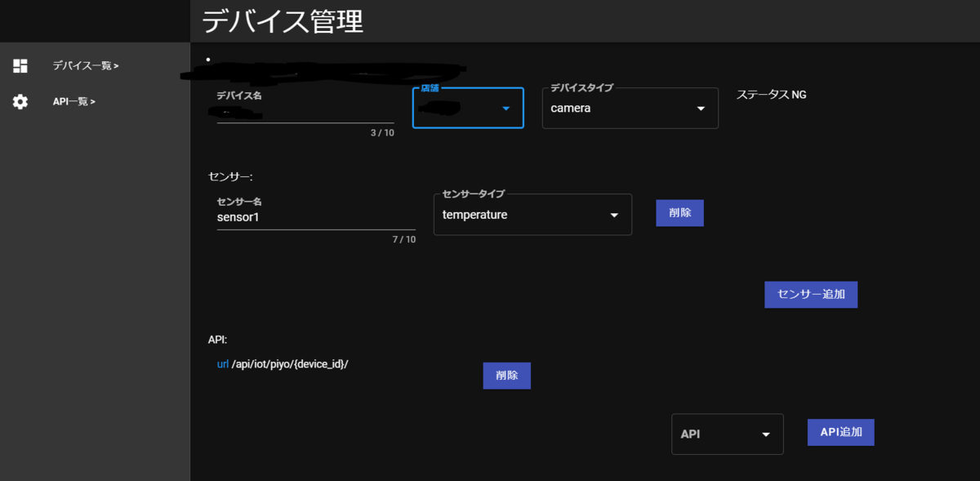Open the API select dropdown

pos(727,434)
